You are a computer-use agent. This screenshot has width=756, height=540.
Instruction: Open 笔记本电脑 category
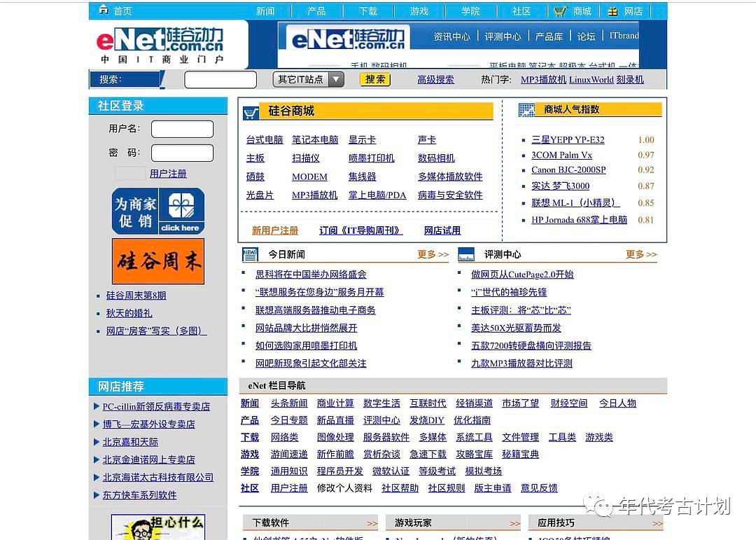[x=315, y=140]
